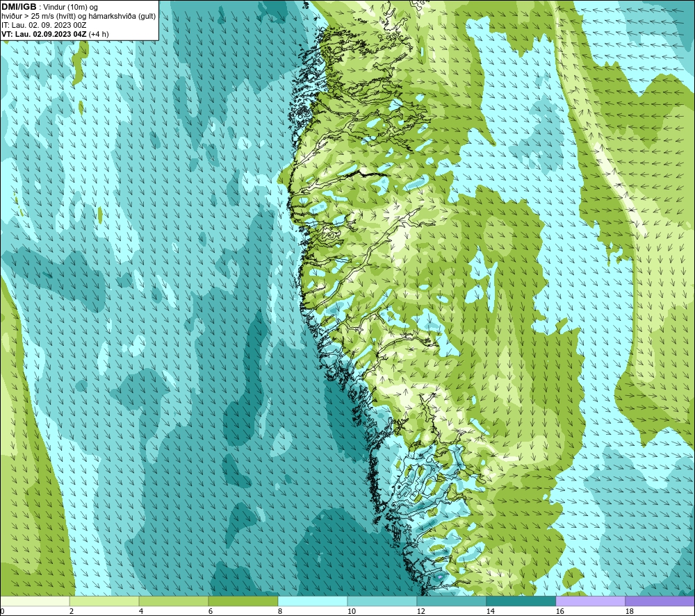Click the 0–2 m/s pale legend swatch
Image resolution: width=695 pixels, height=616 pixels.
tap(35, 601)
